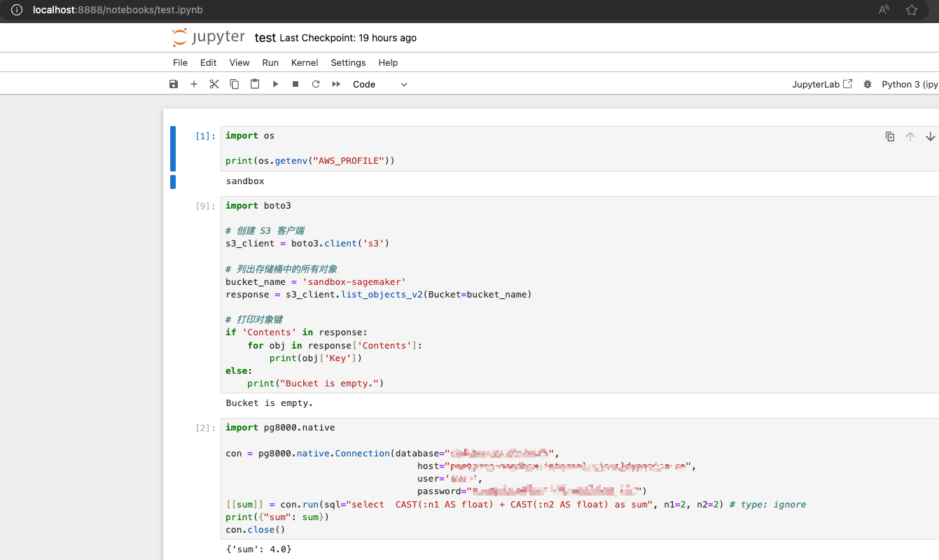The image size is (939, 560).
Task: Collapse the 'sandbox' output using the blue bar
Action: [x=173, y=182]
